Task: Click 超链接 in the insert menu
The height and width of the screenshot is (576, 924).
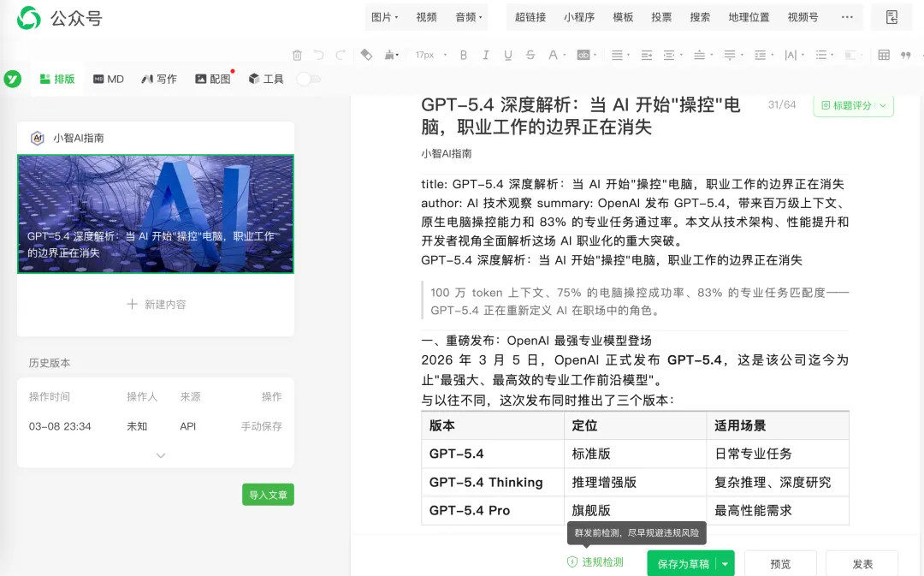Action: click(x=530, y=17)
